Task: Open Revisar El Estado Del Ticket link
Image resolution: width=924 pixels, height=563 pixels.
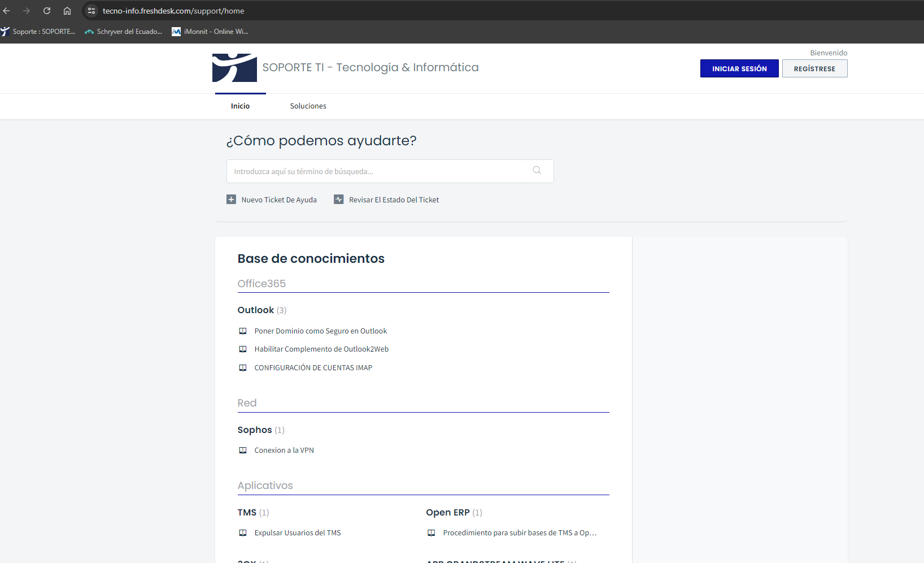Action: 394,200
